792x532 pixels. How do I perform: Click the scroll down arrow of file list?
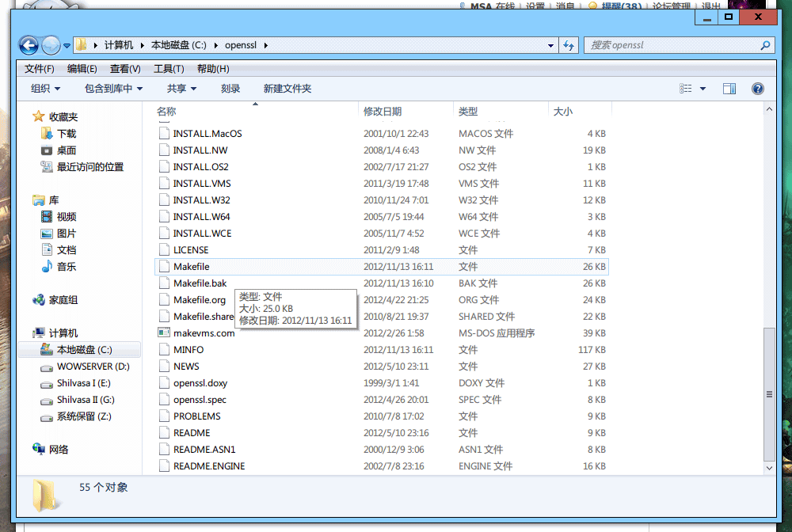tap(769, 468)
